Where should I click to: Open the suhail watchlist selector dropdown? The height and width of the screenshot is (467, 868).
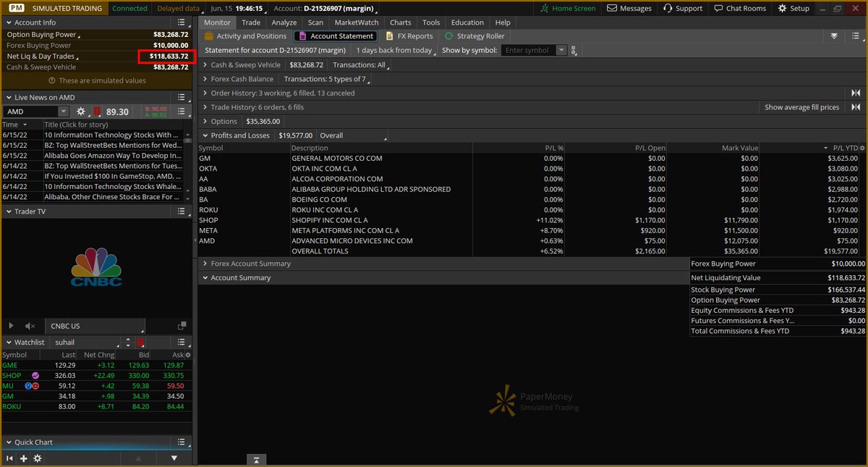85,342
